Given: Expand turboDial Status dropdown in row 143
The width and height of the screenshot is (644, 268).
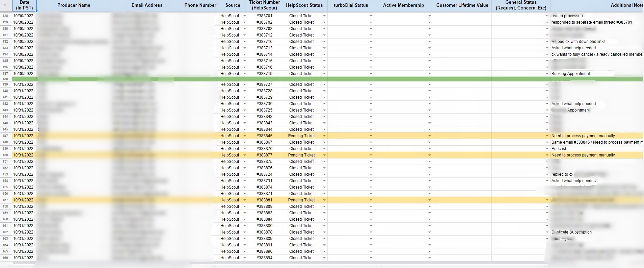Looking at the screenshot, I should [371, 110].
